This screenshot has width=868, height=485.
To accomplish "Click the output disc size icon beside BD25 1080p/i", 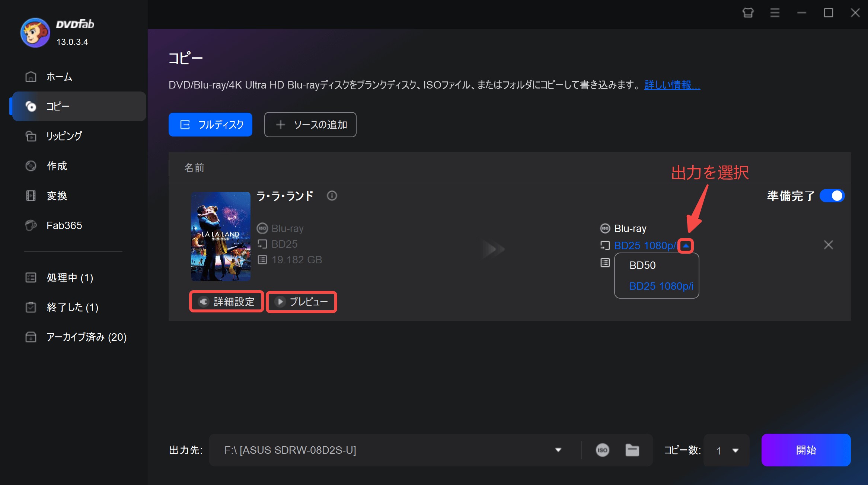I will point(605,245).
